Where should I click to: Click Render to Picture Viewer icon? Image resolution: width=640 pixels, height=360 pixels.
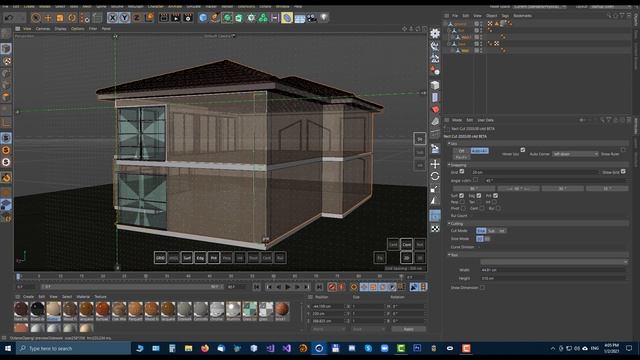pyautogui.click(x=176, y=18)
